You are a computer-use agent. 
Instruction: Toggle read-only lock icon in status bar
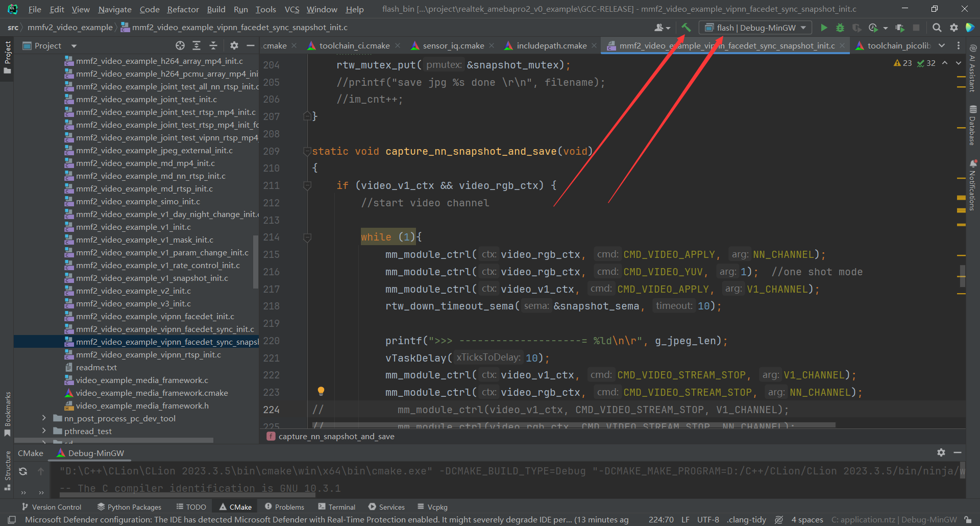pos(968,520)
